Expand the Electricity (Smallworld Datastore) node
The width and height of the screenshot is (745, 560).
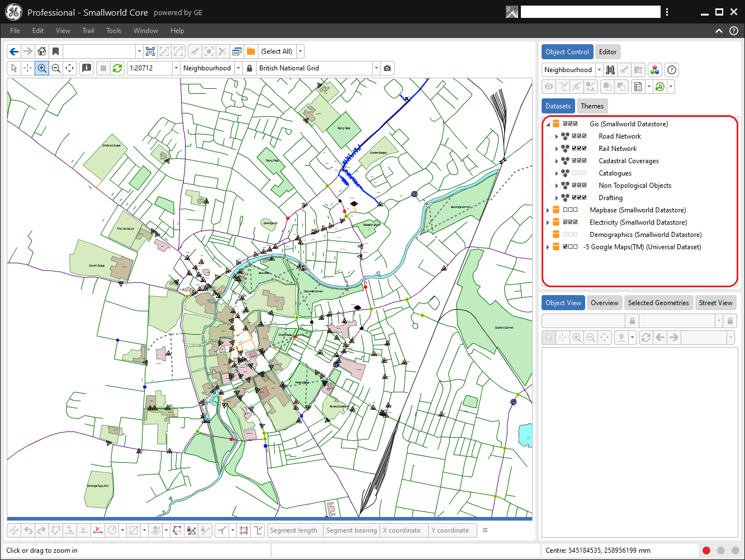pyautogui.click(x=548, y=222)
